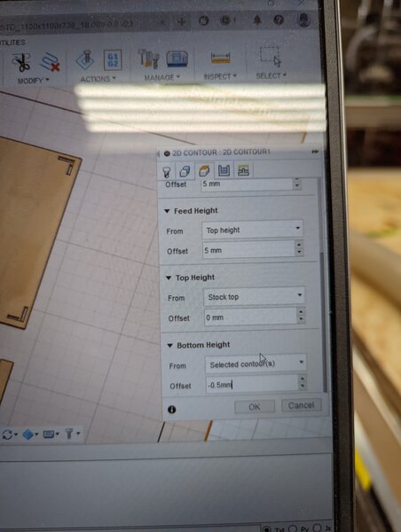The image size is (401, 532).
Task: Open the ACTIONS menu dropdown
Action: click(x=98, y=79)
